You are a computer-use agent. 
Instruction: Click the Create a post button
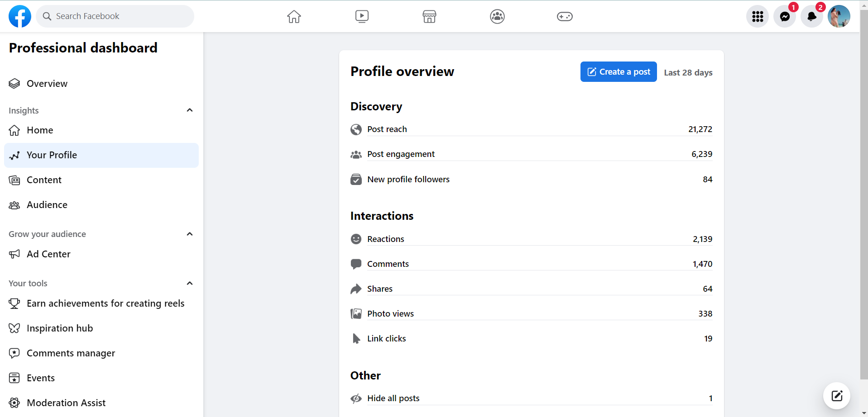(x=619, y=72)
